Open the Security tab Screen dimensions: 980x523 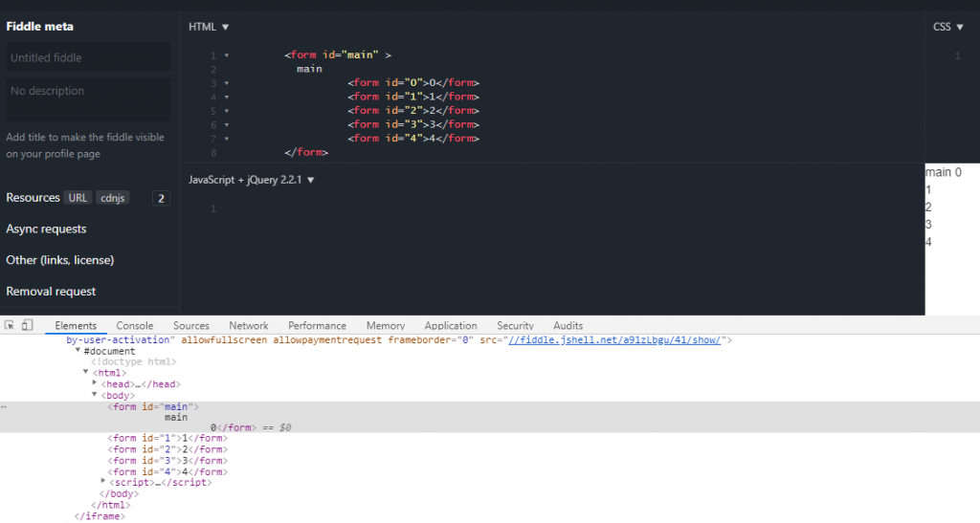pos(515,326)
